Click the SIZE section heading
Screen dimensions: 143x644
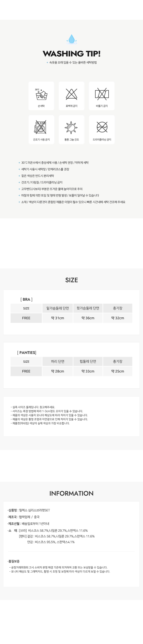[71, 280]
